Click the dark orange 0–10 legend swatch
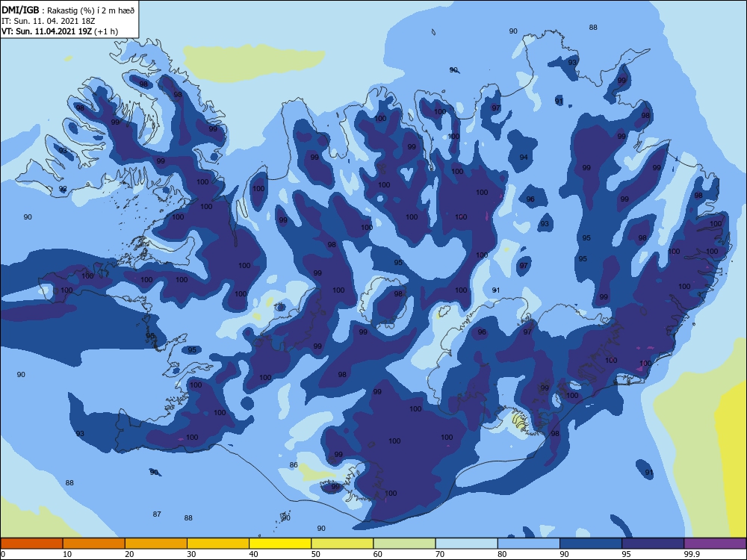The width and height of the screenshot is (747, 560). pyautogui.click(x=31, y=544)
